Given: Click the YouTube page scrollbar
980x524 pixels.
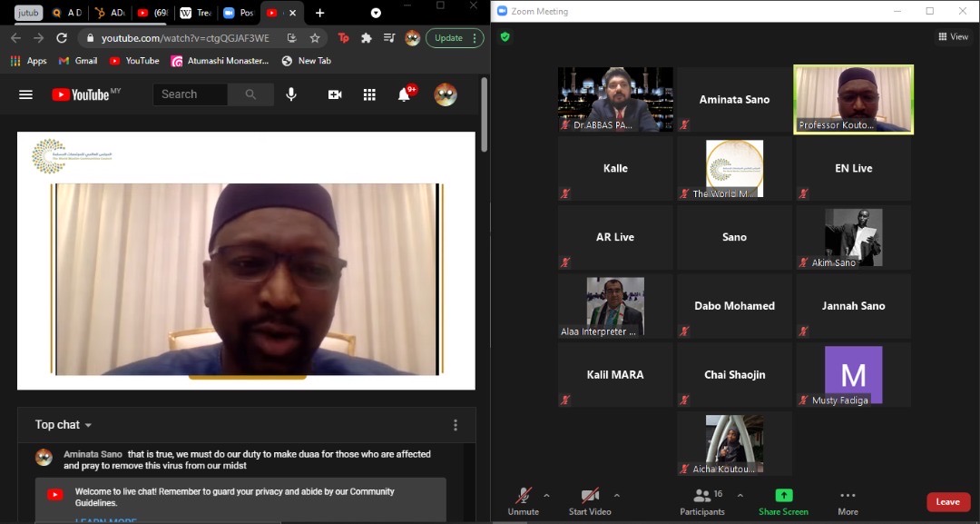Looking at the screenshot, I should click(484, 114).
